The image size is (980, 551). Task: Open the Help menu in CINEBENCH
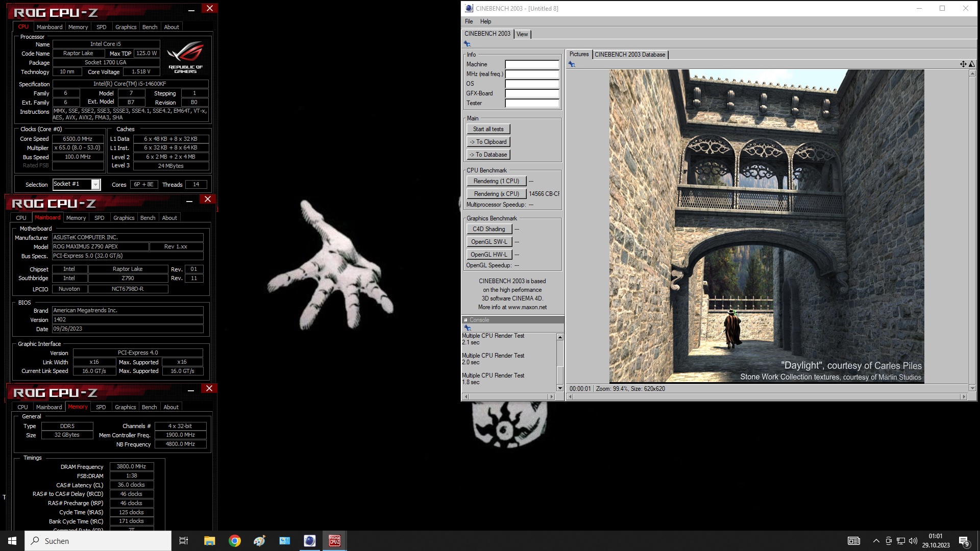pyautogui.click(x=485, y=21)
